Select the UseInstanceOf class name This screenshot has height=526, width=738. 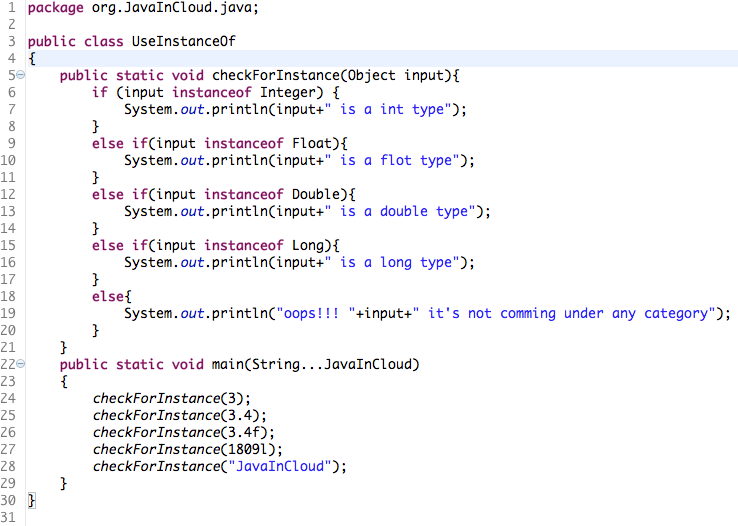(184, 41)
